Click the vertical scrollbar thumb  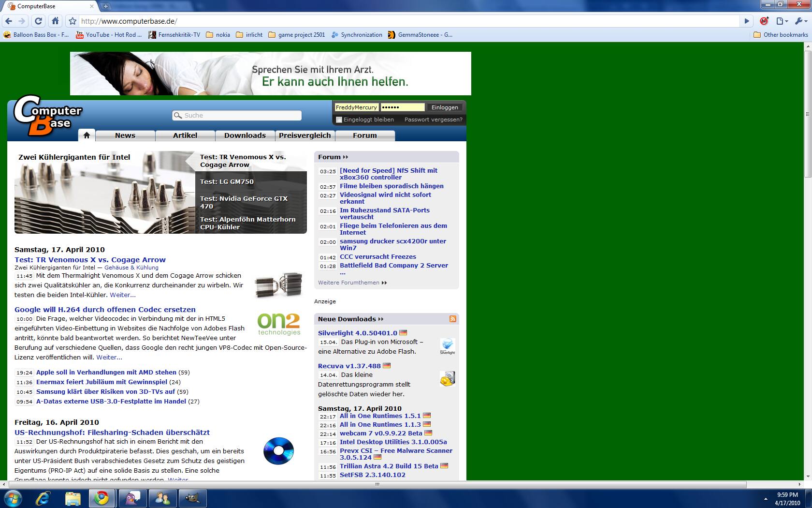click(807, 114)
